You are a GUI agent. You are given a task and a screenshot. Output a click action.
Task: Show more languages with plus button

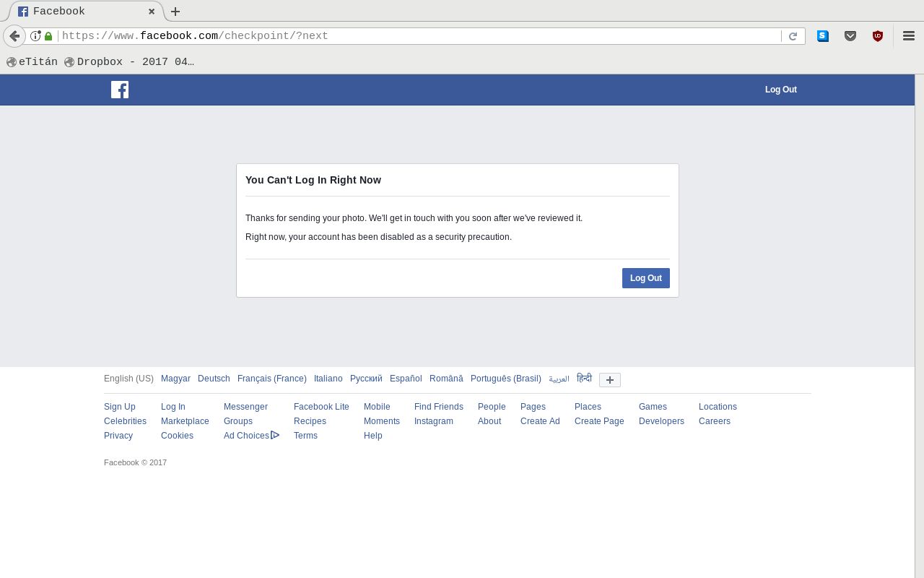coord(610,380)
